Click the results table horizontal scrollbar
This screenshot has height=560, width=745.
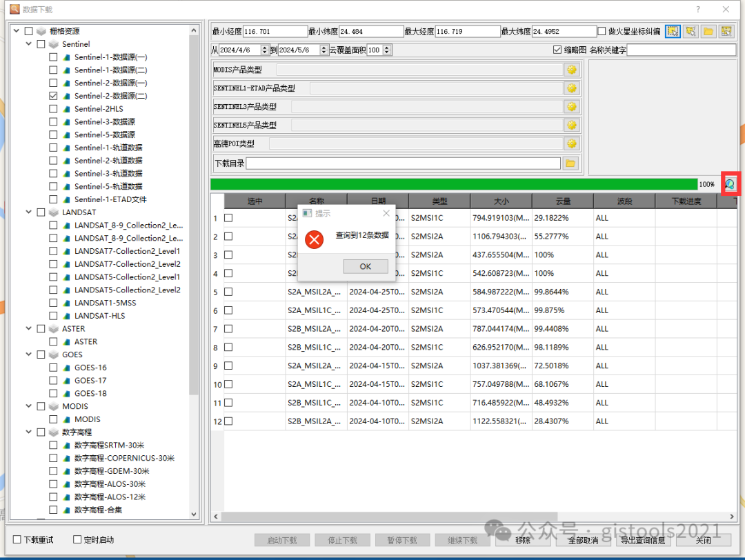tap(390, 517)
